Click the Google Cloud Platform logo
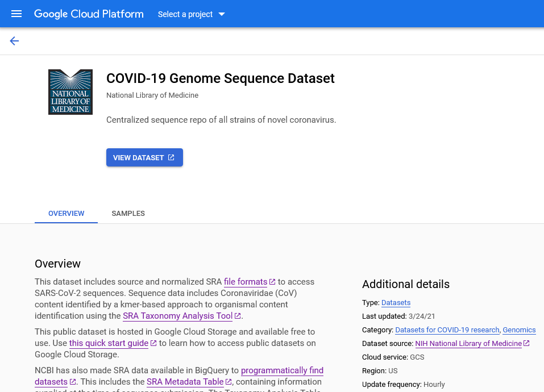The width and height of the screenshot is (544, 392). tap(89, 14)
